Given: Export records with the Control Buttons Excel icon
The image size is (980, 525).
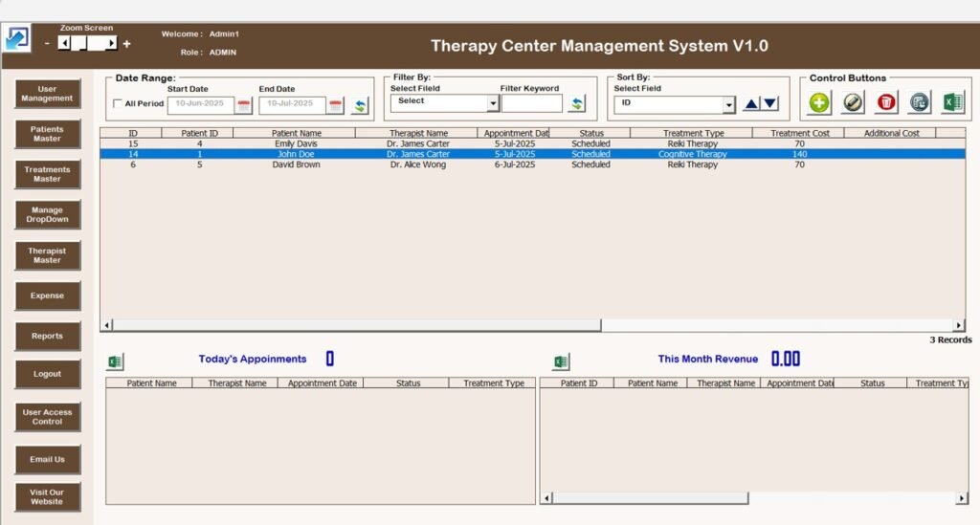Looking at the screenshot, I should pos(953,102).
